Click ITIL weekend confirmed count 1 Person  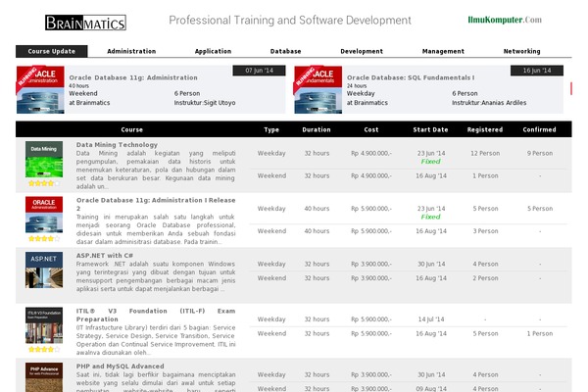pyautogui.click(x=540, y=333)
